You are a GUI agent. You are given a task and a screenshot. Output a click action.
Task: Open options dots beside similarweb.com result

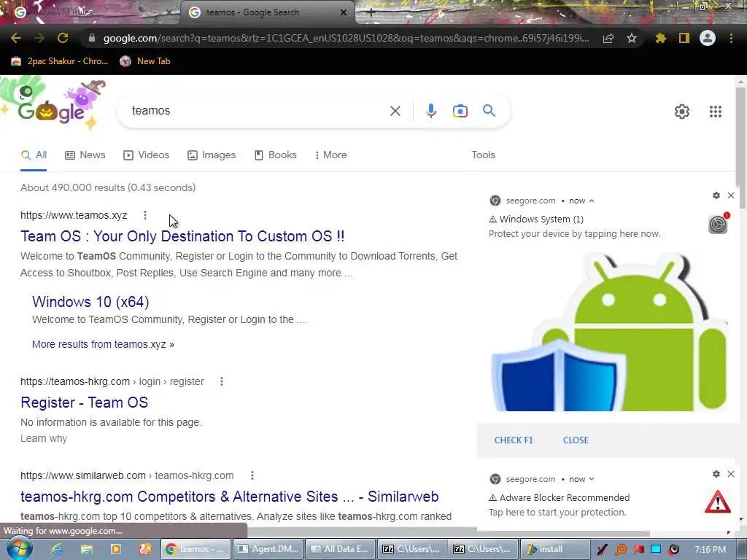(x=252, y=475)
